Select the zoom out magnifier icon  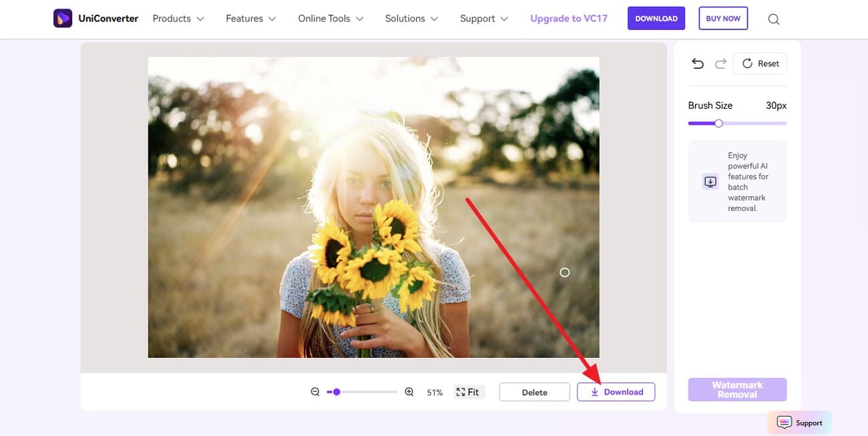coord(315,391)
